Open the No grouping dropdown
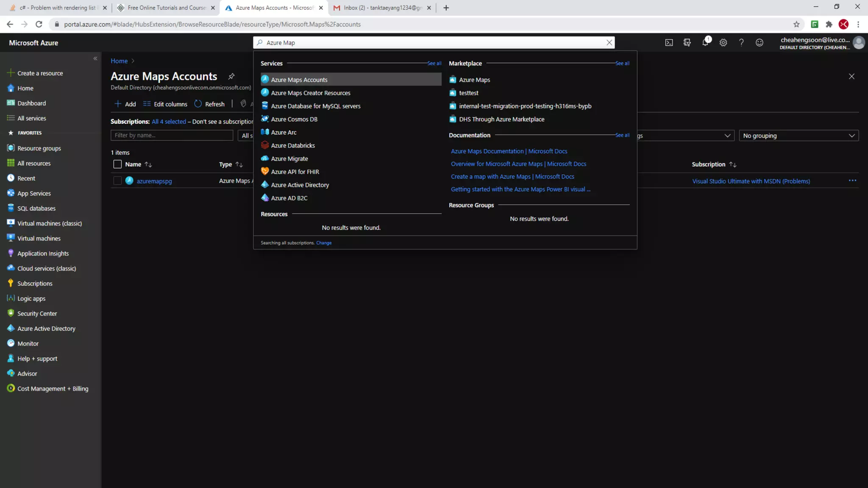This screenshot has width=868, height=488. pyautogui.click(x=798, y=136)
